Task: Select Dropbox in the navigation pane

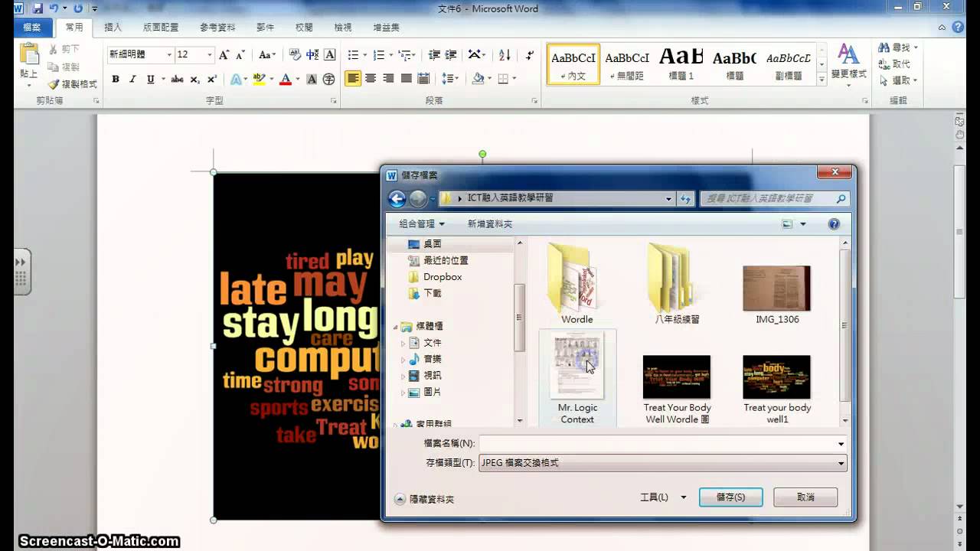Action: click(443, 277)
